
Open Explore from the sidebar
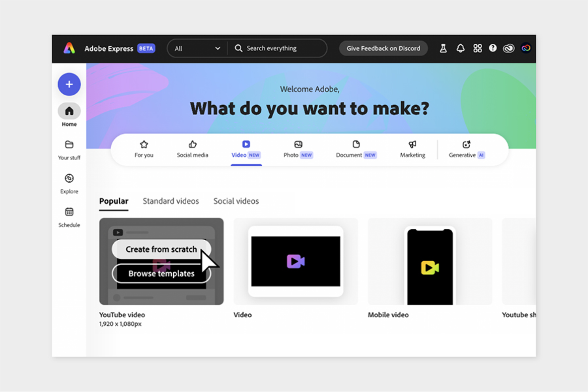[x=69, y=183]
